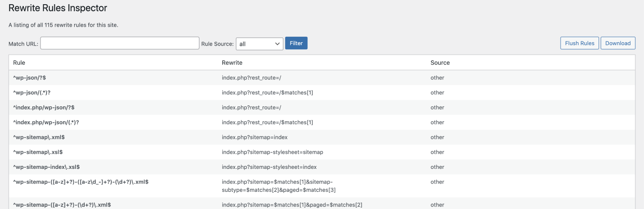Select the ^wp-sitemap\.xml$ rule
Image resolution: width=644 pixels, height=209 pixels.
coord(39,137)
